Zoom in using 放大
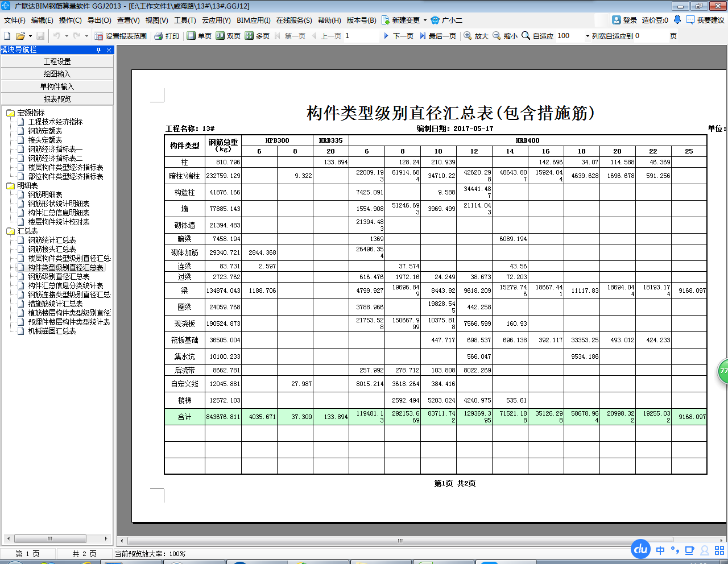The width and height of the screenshot is (728, 564). pos(476,36)
